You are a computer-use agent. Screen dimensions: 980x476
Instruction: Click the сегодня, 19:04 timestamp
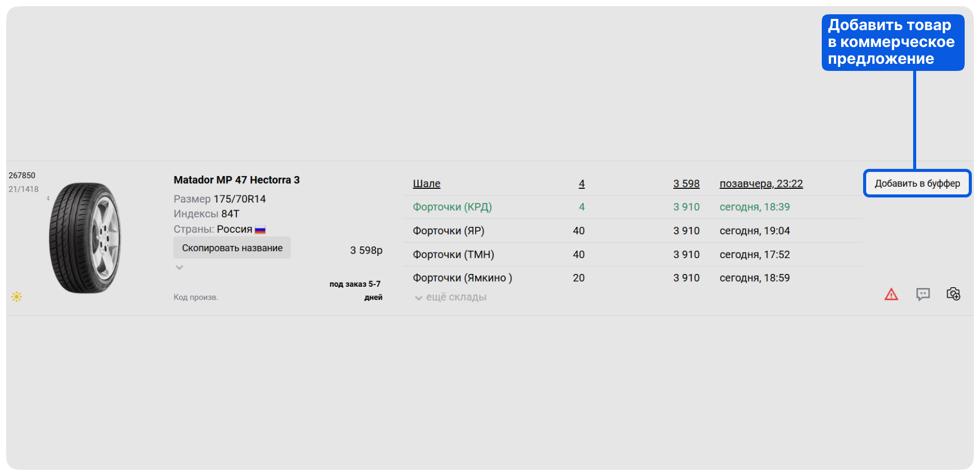755,231
